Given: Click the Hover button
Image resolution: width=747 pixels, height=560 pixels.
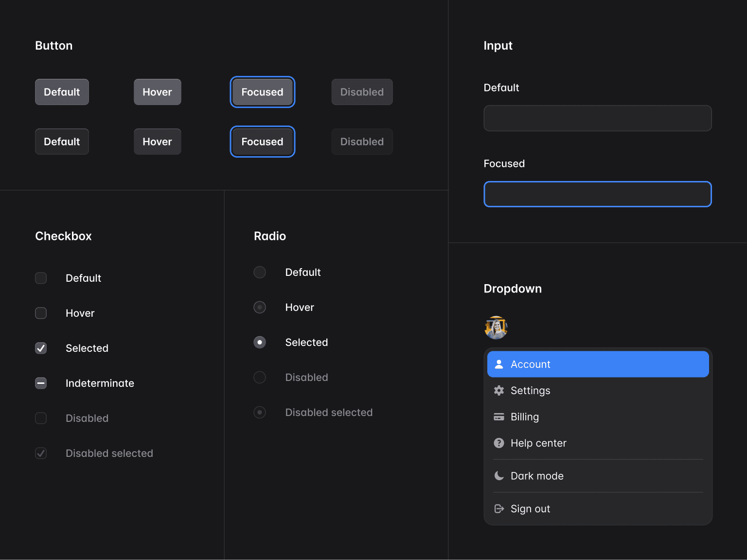Looking at the screenshot, I should [x=157, y=92].
